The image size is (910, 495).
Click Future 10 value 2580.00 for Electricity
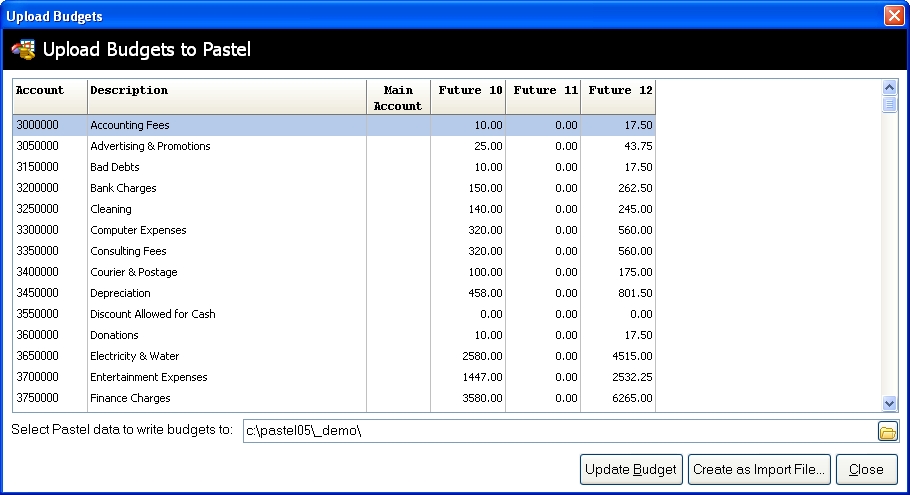(482, 356)
